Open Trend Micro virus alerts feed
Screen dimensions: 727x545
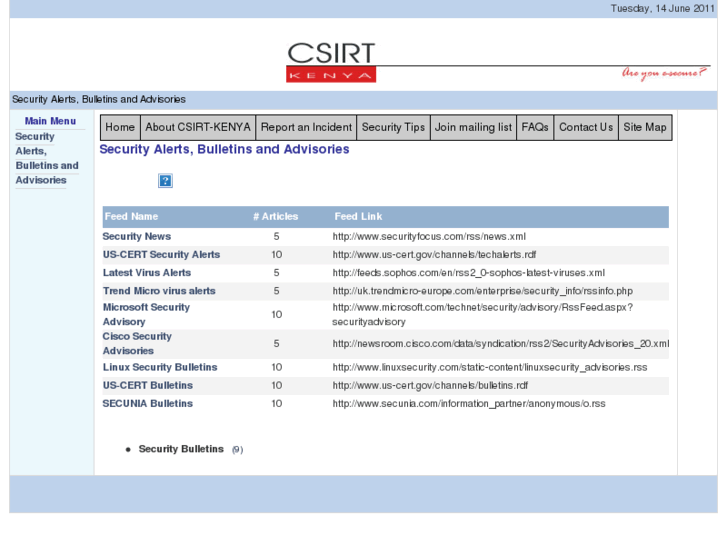pos(159,291)
